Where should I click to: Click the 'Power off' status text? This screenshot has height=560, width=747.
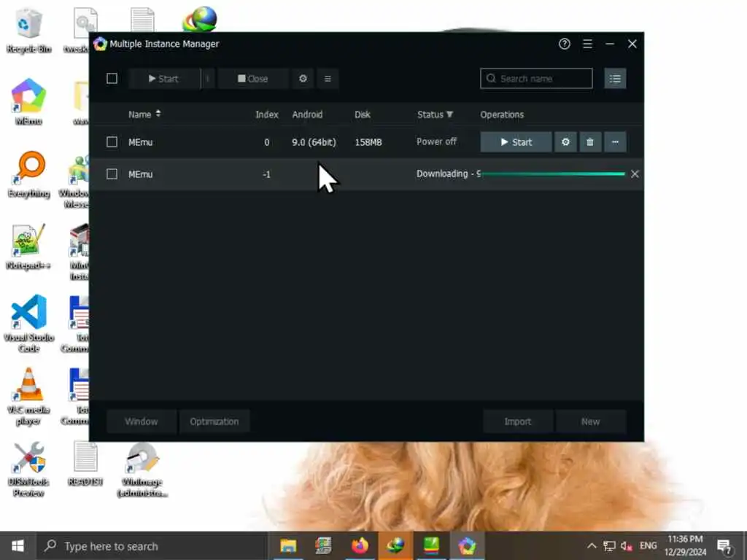[x=436, y=141]
